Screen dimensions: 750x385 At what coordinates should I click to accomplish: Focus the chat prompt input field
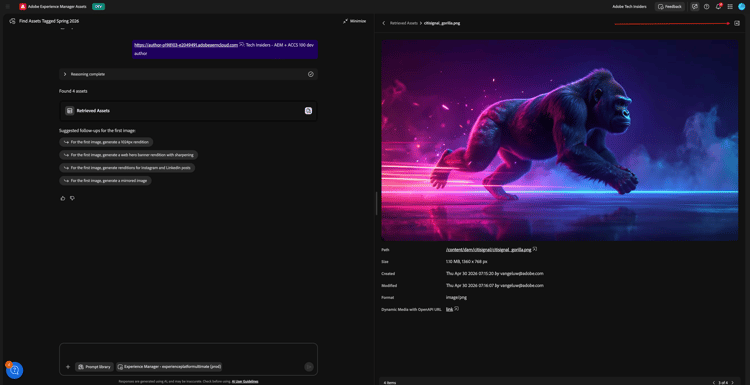coord(188,352)
